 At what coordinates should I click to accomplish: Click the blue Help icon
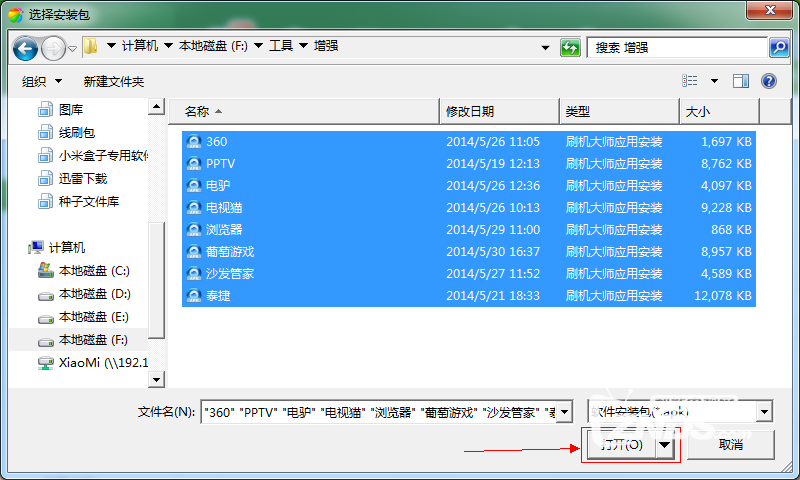click(769, 81)
